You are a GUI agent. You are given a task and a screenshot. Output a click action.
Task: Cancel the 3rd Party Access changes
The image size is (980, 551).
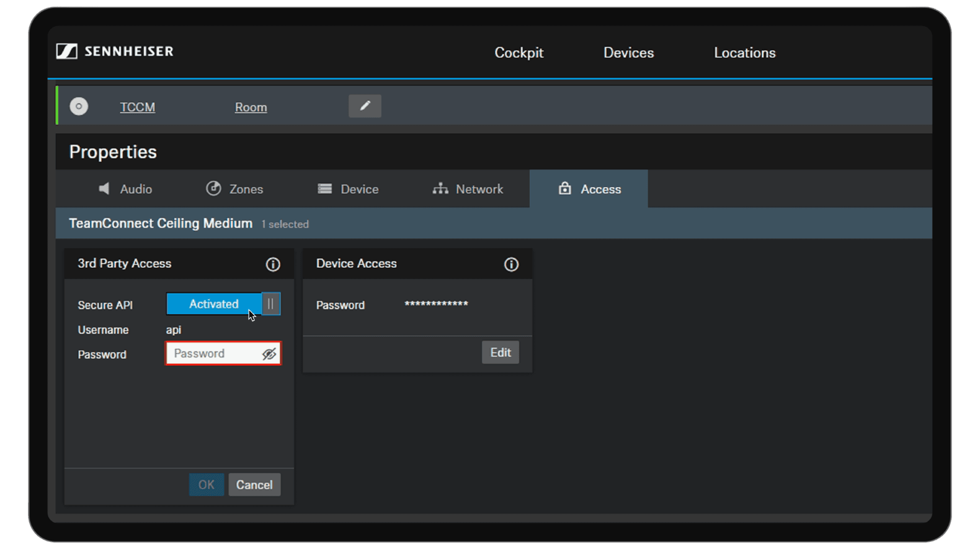pyautogui.click(x=254, y=485)
